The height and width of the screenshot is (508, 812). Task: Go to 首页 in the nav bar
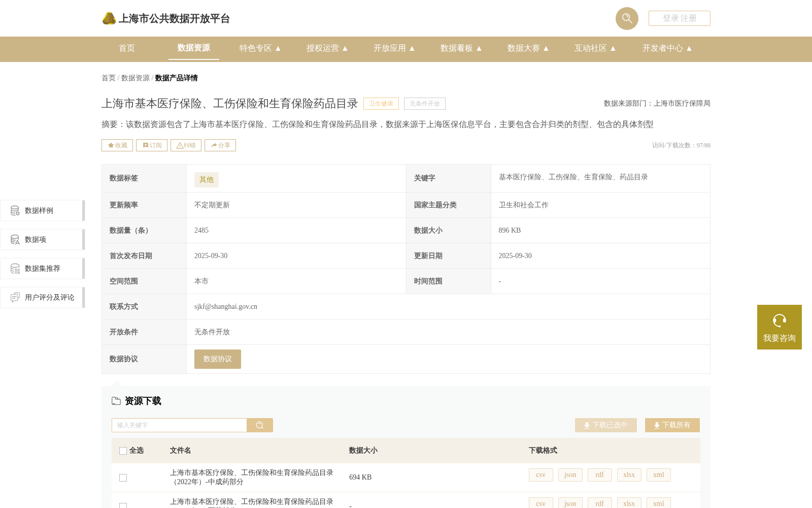coord(127,48)
